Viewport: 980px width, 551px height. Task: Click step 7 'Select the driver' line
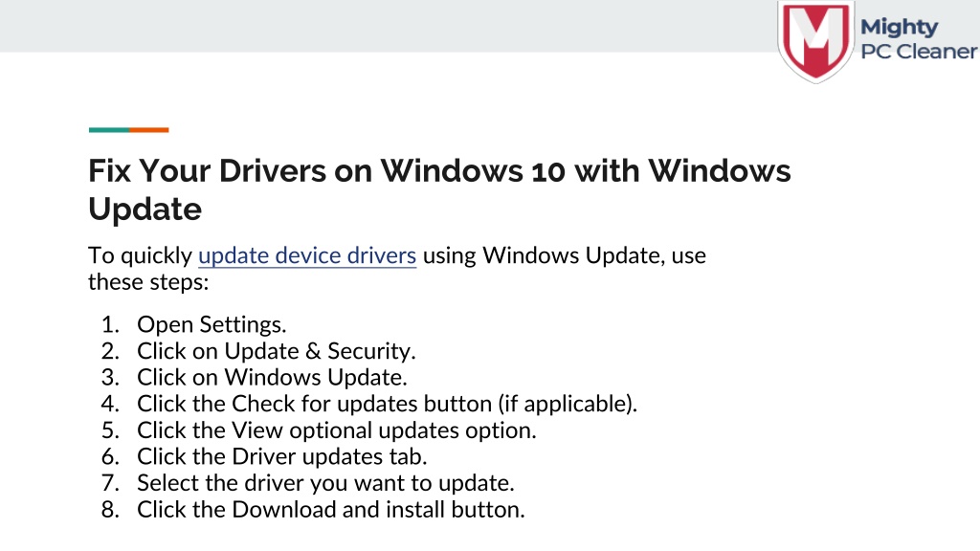325,483
